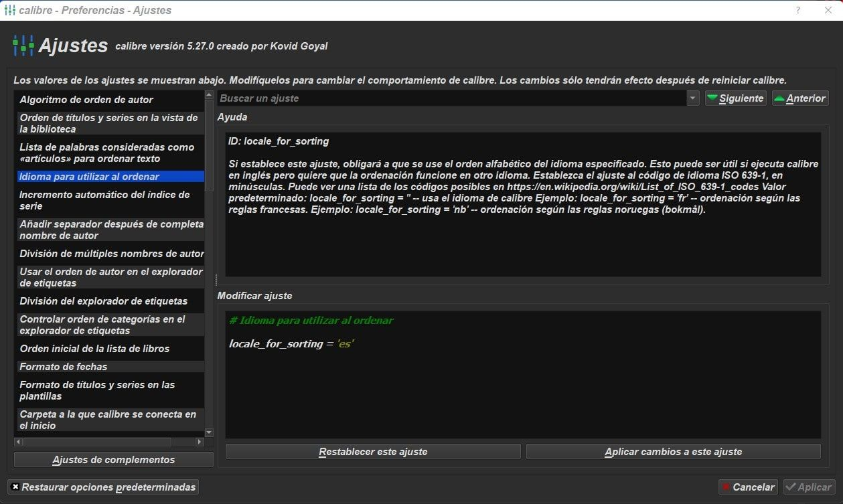Select 'Carpeta a la que calibre se conecta'
Image resolution: width=843 pixels, height=504 pixels.
point(110,420)
